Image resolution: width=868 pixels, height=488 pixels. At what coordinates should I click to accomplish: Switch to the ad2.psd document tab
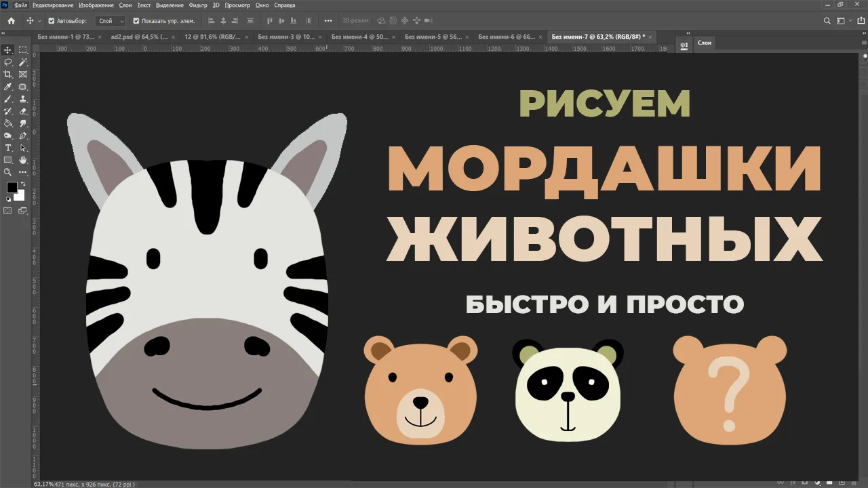coord(138,37)
